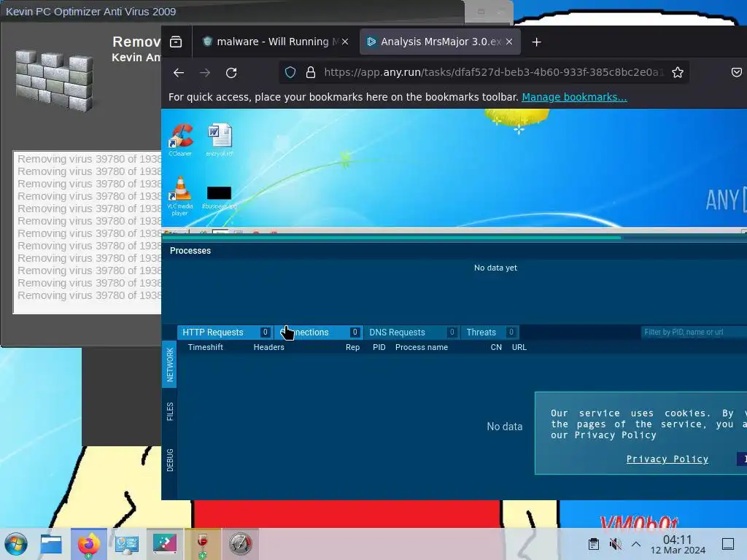747x560 pixels.
Task: Click the PID column header
Action: 379,347
